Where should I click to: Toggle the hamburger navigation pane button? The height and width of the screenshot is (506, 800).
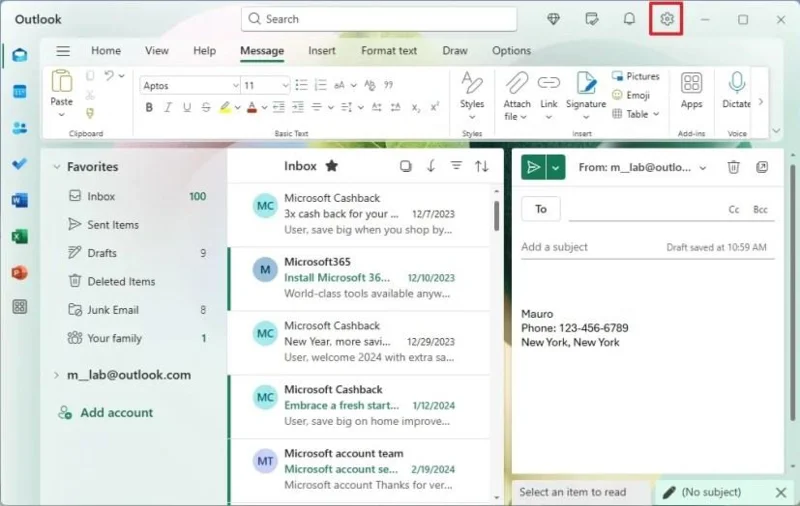click(x=63, y=50)
